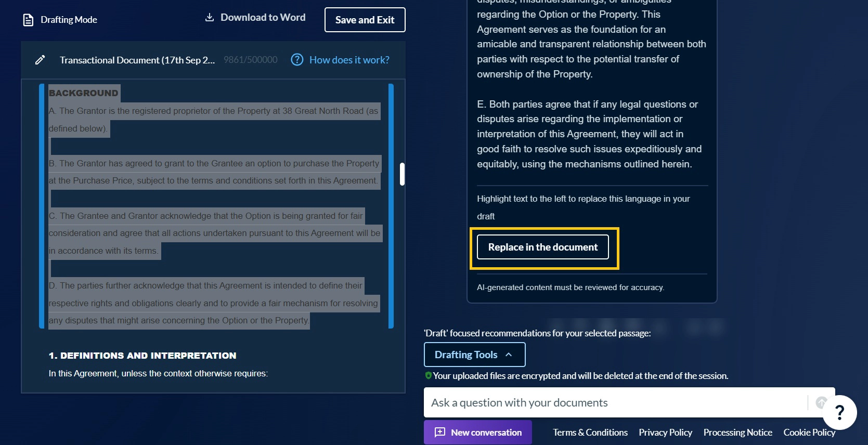Click the document pane scrollbar thumb
Image resolution: width=868 pixels, height=445 pixels.
click(x=402, y=174)
